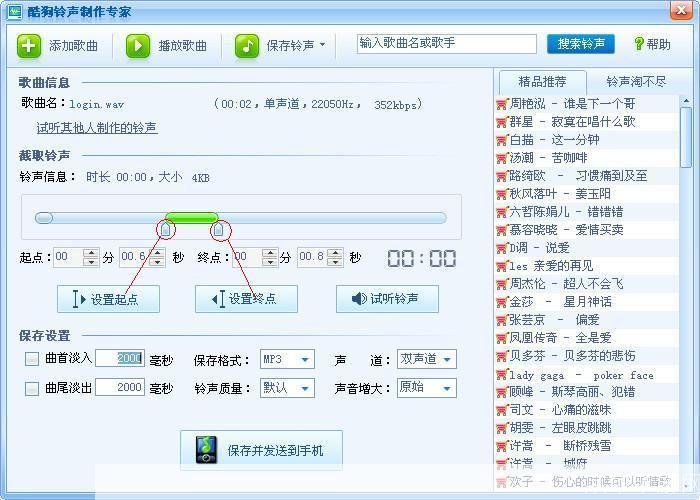This screenshot has width=700, height=500.
Task: Click the cart icon beside 群星 - 寂寞在唱什么歌
Action: [502, 122]
